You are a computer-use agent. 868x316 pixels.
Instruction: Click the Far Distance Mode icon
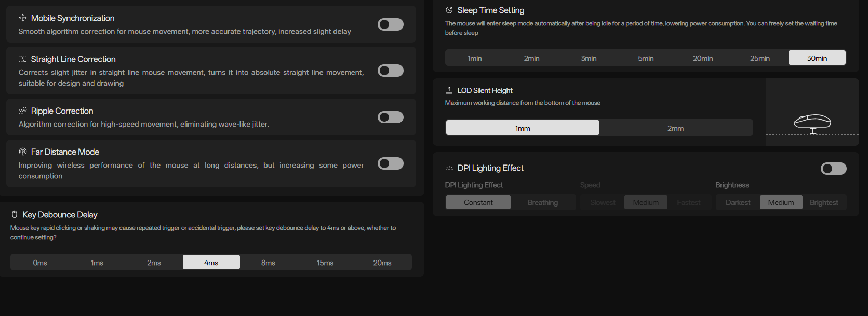(x=23, y=152)
